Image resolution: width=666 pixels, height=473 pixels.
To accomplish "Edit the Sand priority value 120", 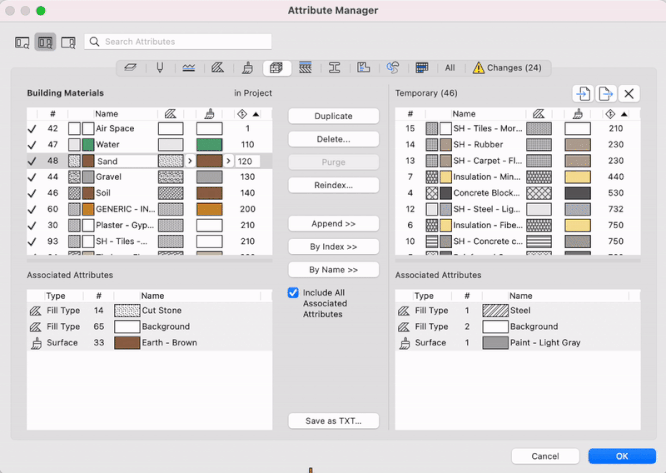I will tap(248, 161).
